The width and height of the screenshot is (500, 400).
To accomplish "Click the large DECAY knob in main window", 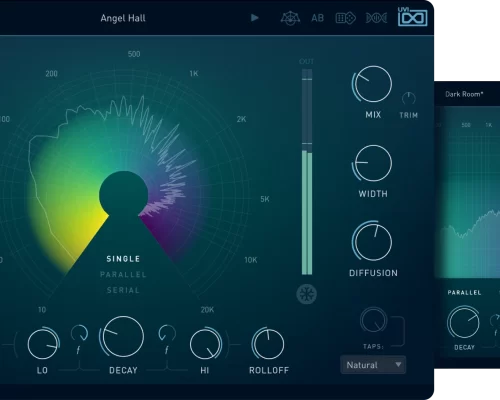I will pyautogui.click(x=122, y=336).
